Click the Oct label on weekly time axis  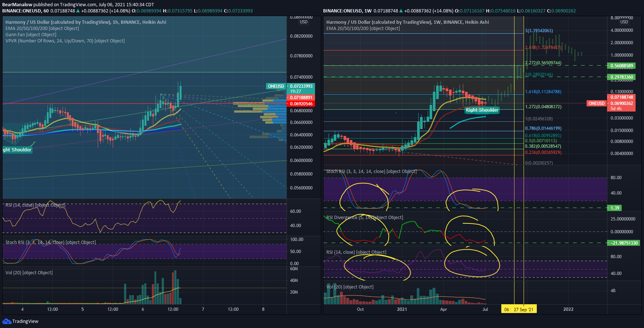(360, 309)
